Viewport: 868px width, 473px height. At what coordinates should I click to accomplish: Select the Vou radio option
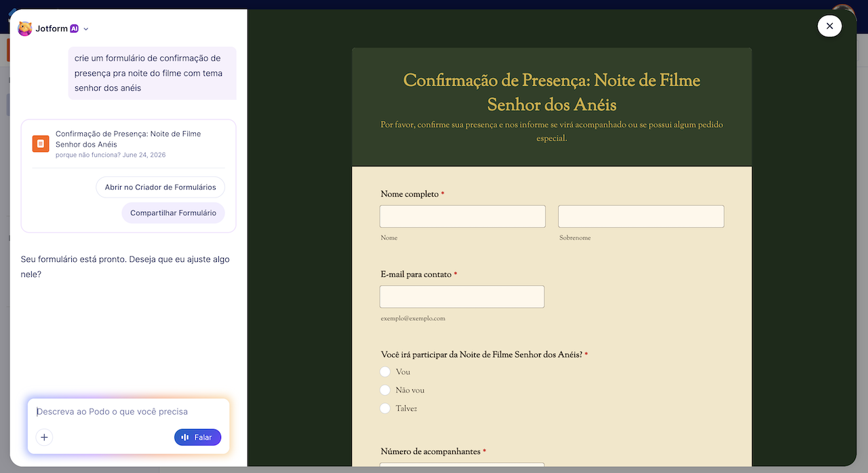385,372
